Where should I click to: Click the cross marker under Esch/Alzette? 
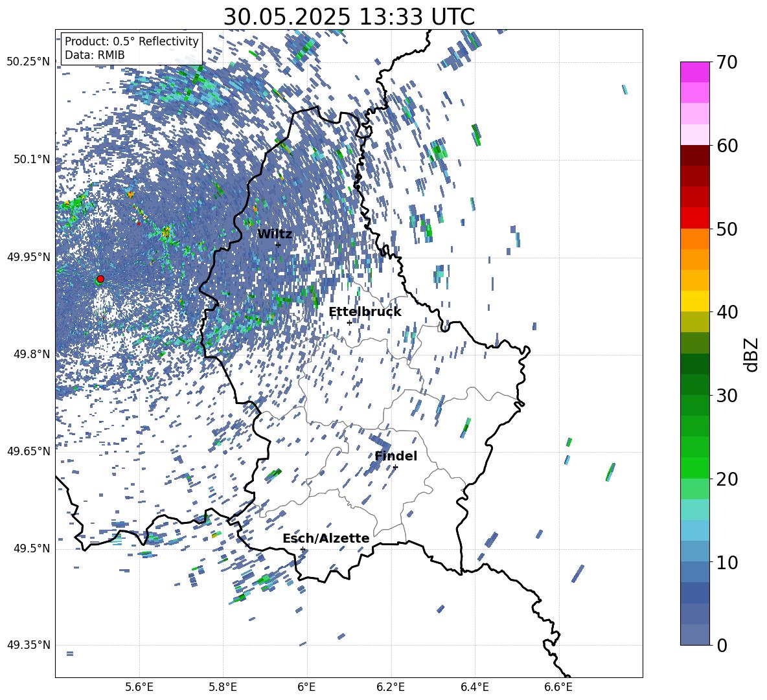click(303, 549)
